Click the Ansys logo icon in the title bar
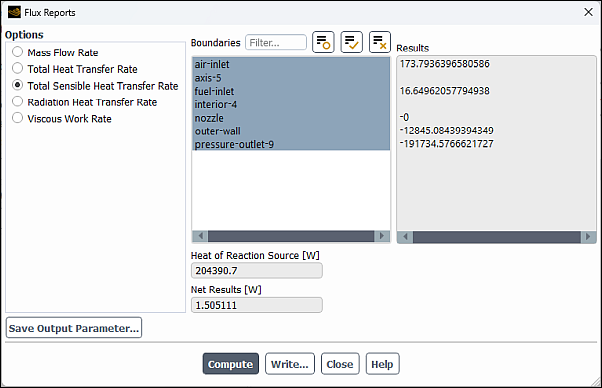 (14, 12)
